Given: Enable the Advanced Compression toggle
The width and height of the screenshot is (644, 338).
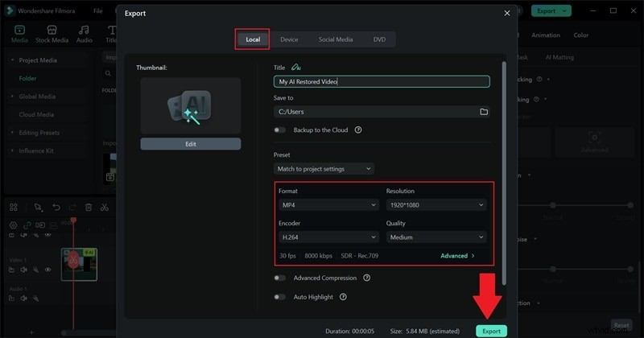Looking at the screenshot, I should [x=280, y=278].
